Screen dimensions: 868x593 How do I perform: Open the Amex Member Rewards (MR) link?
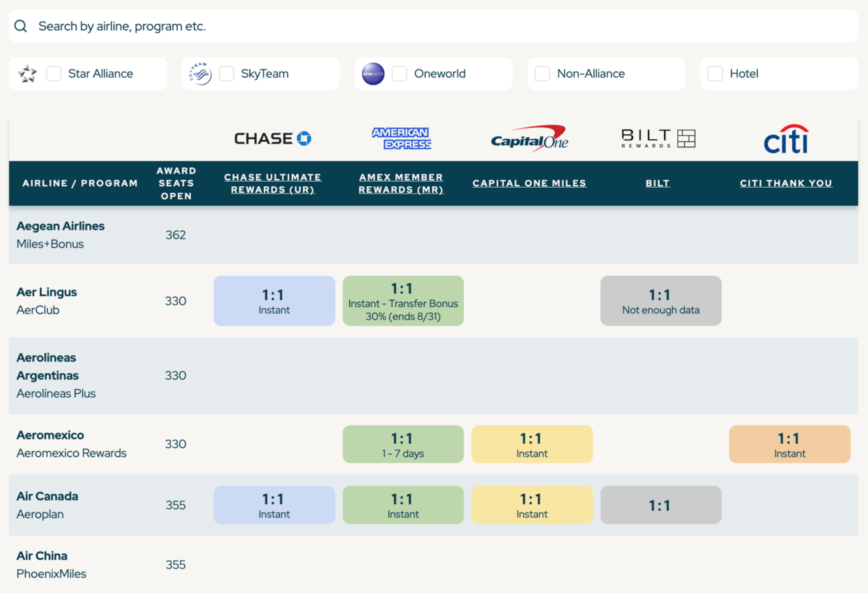pyautogui.click(x=401, y=183)
